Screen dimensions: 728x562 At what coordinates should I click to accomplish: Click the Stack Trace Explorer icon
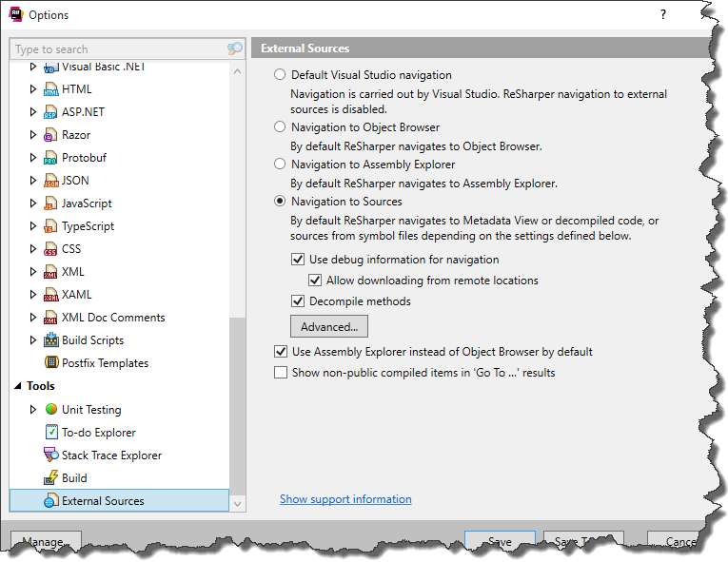click(x=50, y=455)
